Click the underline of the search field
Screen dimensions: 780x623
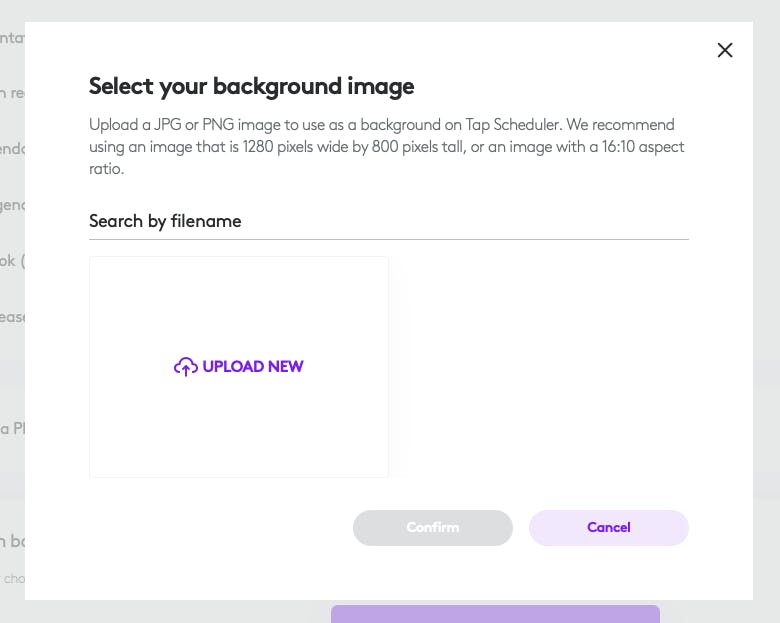[388, 239]
